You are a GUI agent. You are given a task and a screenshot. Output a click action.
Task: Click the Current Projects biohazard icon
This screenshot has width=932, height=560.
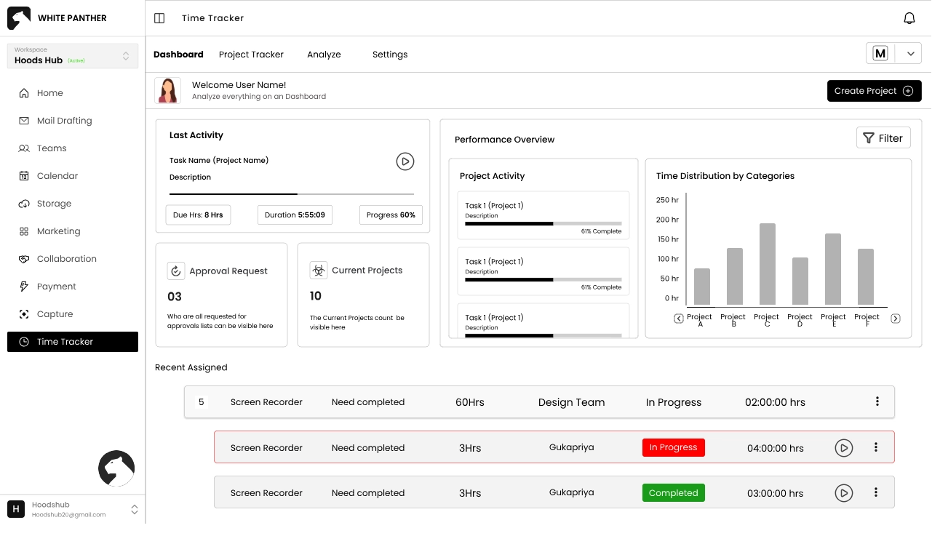(x=318, y=271)
